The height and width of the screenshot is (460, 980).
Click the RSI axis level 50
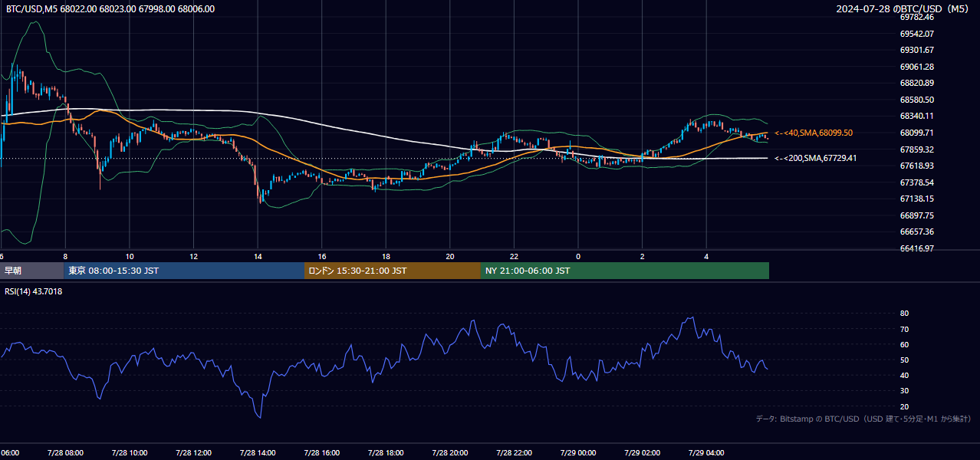(x=904, y=360)
